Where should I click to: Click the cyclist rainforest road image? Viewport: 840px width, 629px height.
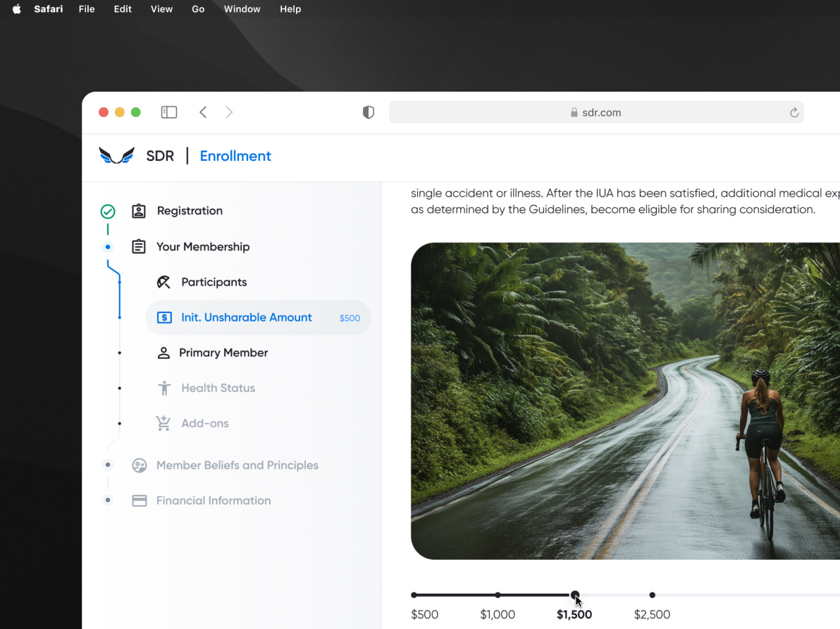pyautogui.click(x=625, y=401)
